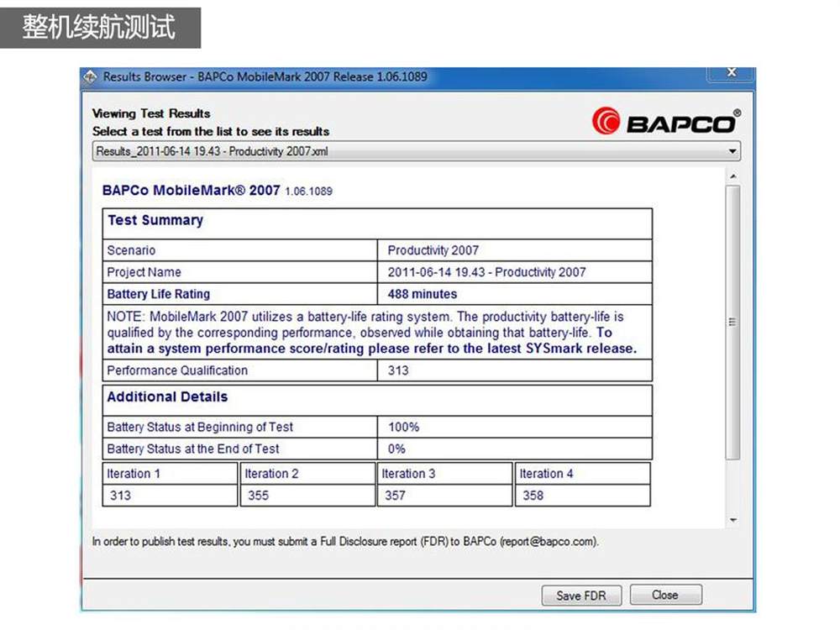
Task: Close the Results Browser window
Action: [x=732, y=73]
